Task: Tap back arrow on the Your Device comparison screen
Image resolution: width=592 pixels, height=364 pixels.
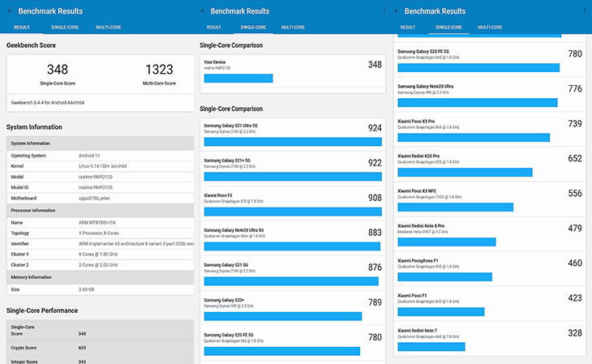Action: pos(203,11)
